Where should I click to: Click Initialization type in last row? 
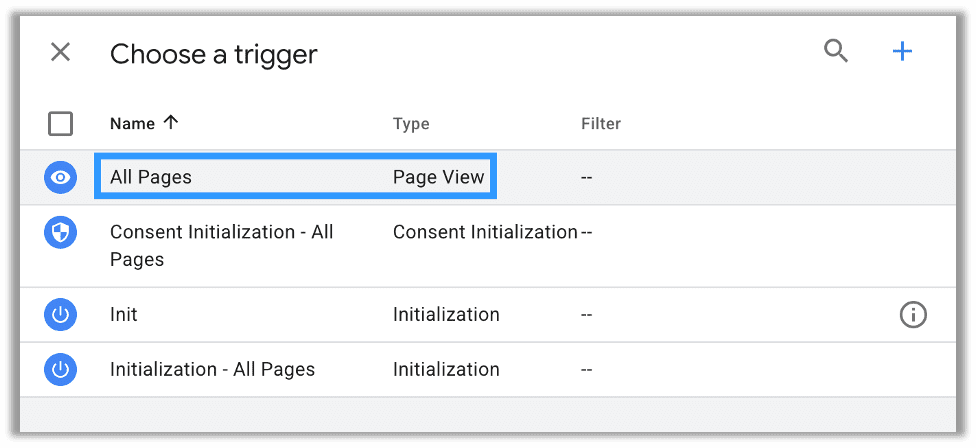446,369
